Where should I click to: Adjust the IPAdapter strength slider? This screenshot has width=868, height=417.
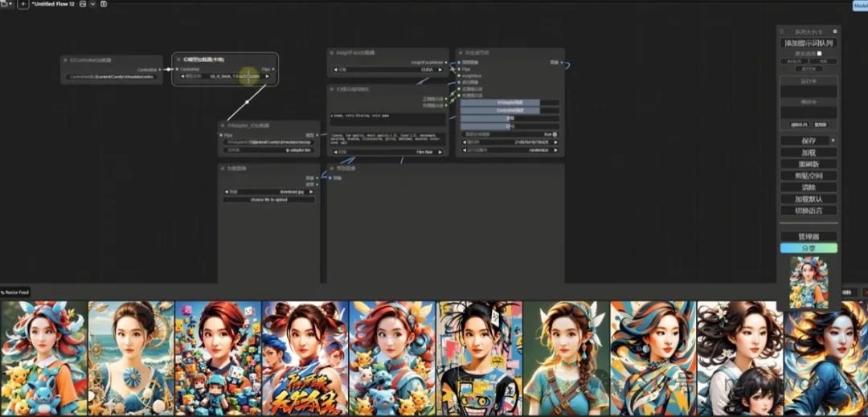[x=510, y=103]
